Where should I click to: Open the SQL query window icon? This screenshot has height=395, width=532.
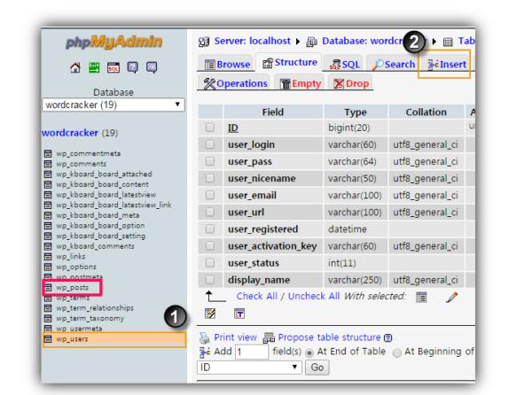113,67
